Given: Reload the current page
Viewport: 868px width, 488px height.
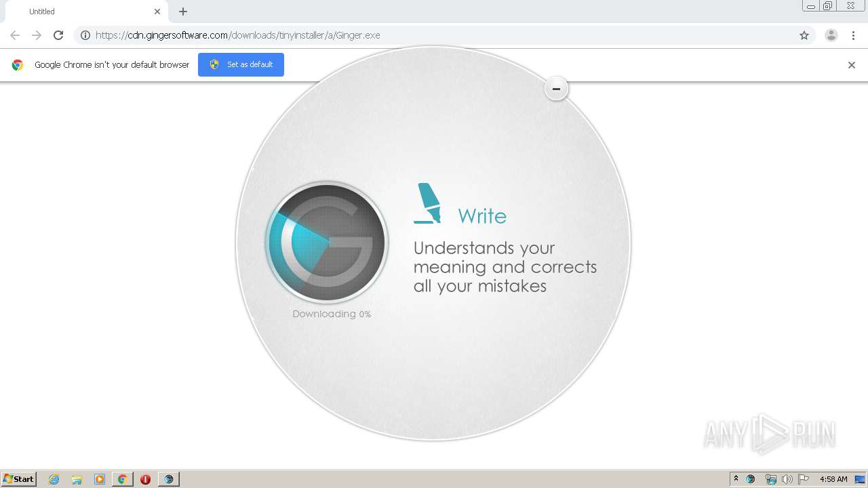Looking at the screenshot, I should click(x=58, y=35).
